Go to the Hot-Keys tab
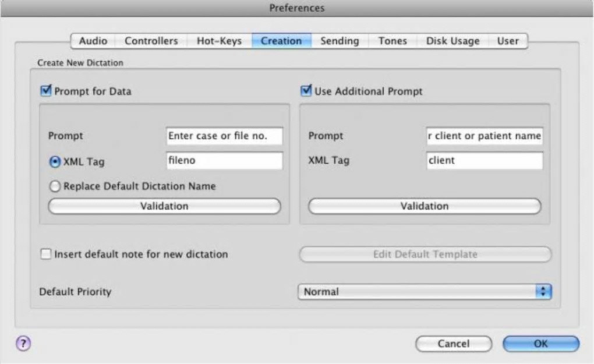The image size is (594, 364). pyautogui.click(x=219, y=41)
